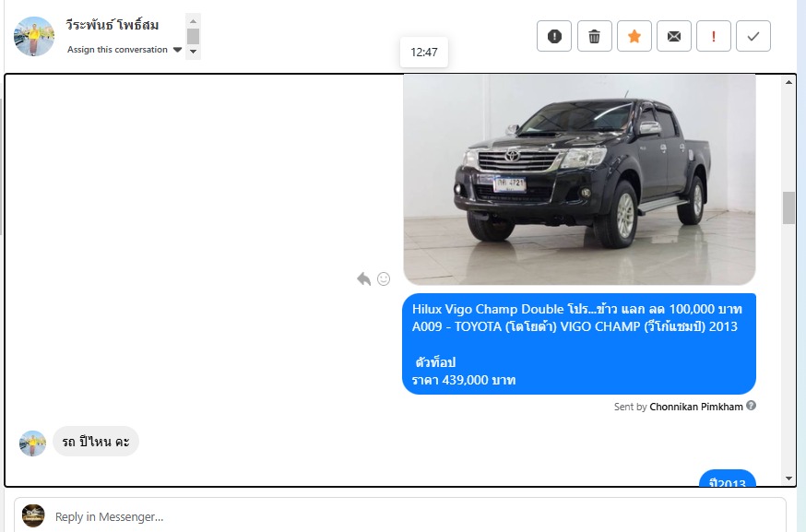Mark conversation as spam icon
The width and height of the screenshot is (806, 532).
(554, 36)
